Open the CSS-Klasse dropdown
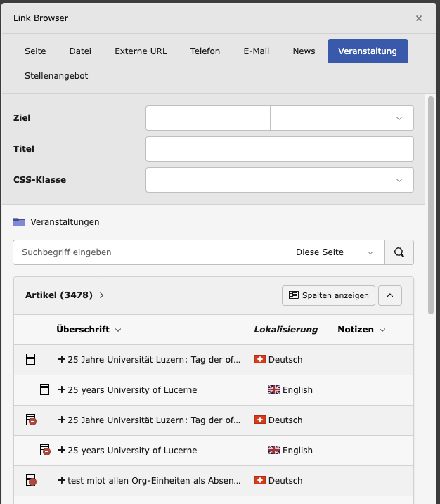The width and height of the screenshot is (440, 504). pyautogui.click(x=279, y=180)
